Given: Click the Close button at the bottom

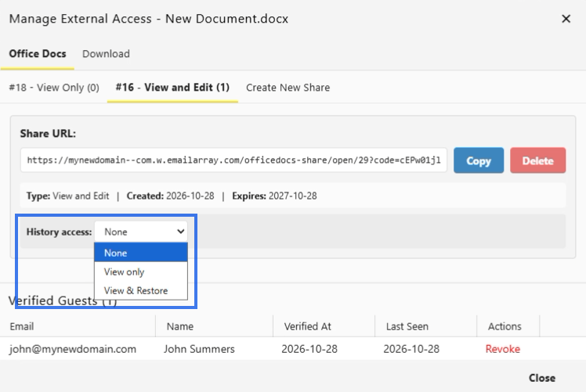Looking at the screenshot, I should pos(542,378).
